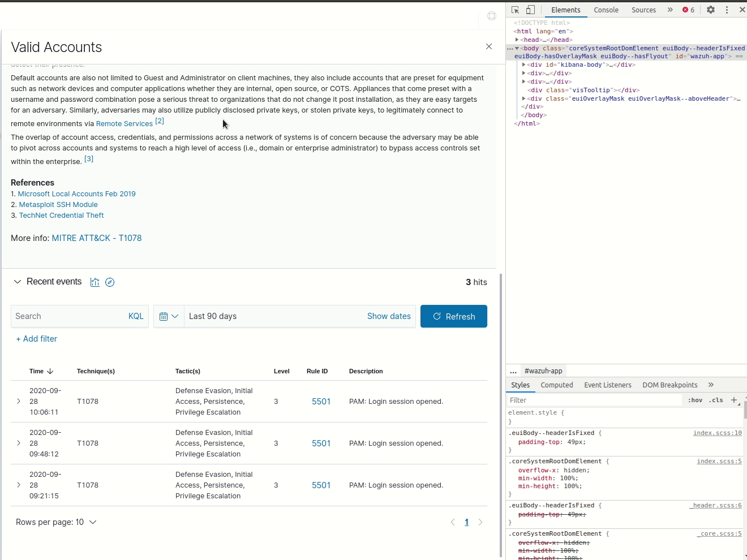This screenshot has width=747, height=560.
Task: Open the Rows per page dropdown
Action: (57, 522)
